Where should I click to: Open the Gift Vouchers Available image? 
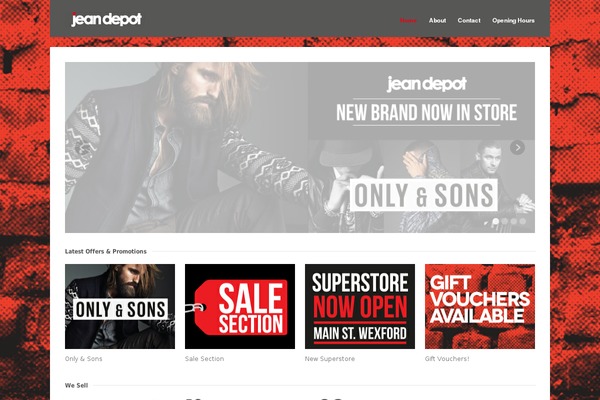tap(480, 306)
